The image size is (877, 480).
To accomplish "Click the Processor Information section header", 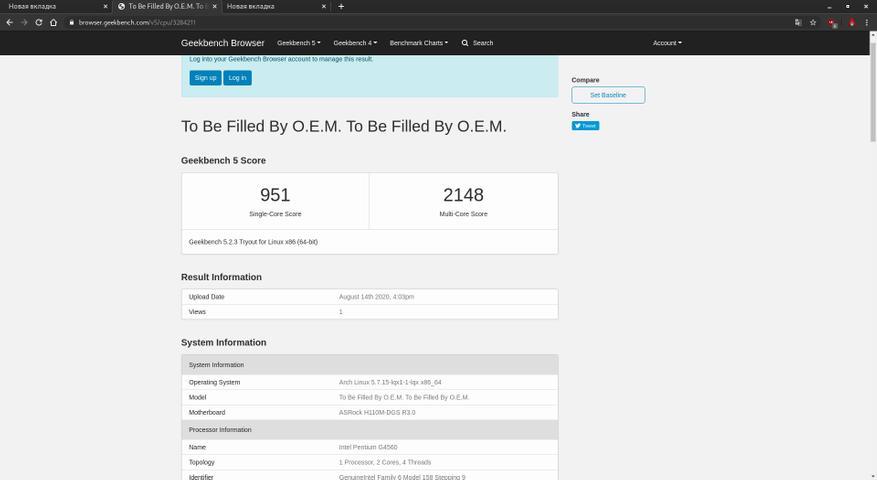I will point(370,430).
